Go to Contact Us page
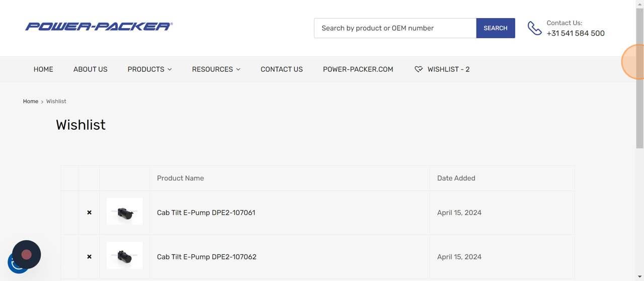Screen dimensions: 644x281 pyautogui.click(x=282, y=69)
